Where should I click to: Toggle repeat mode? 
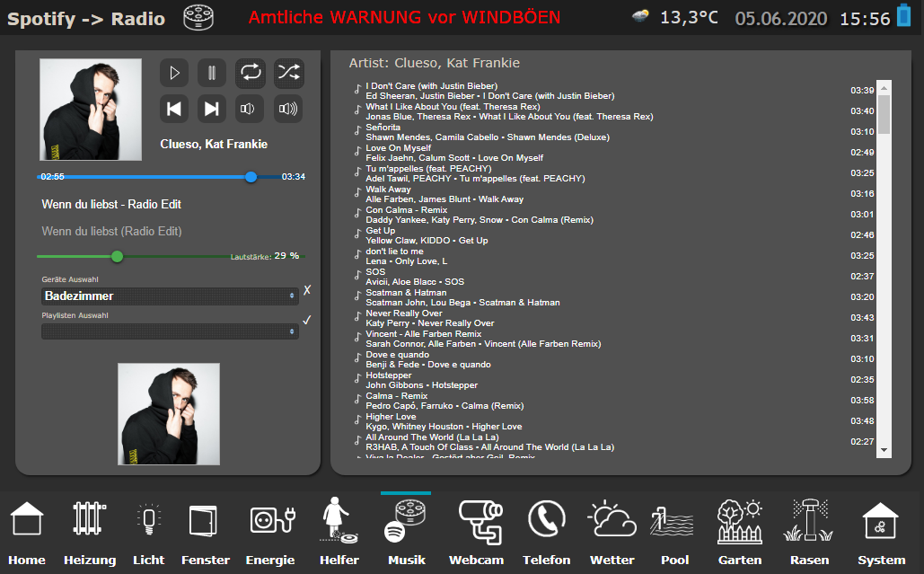pyautogui.click(x=250, y=73)
